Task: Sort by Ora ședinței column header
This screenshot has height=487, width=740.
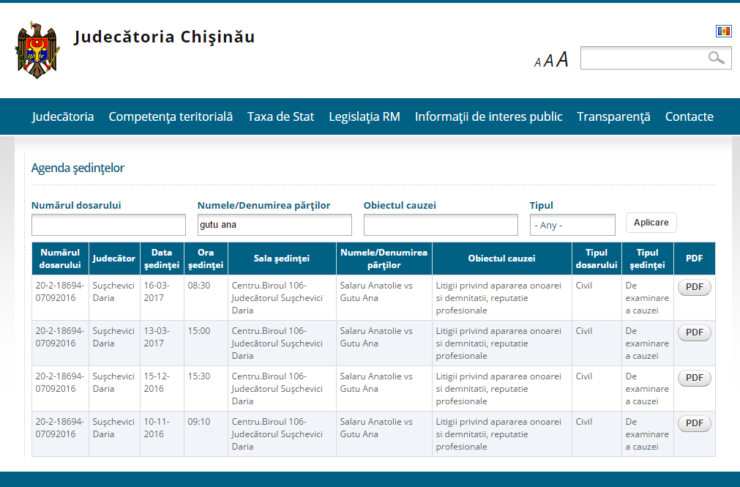Action: coord(206,259)
